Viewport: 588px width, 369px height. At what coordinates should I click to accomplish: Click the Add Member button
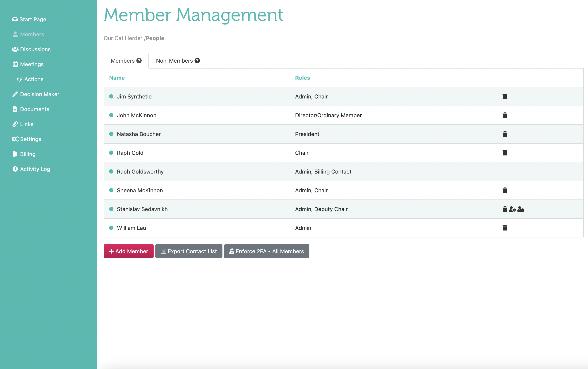pyautogui.click(x=129, y=251)
